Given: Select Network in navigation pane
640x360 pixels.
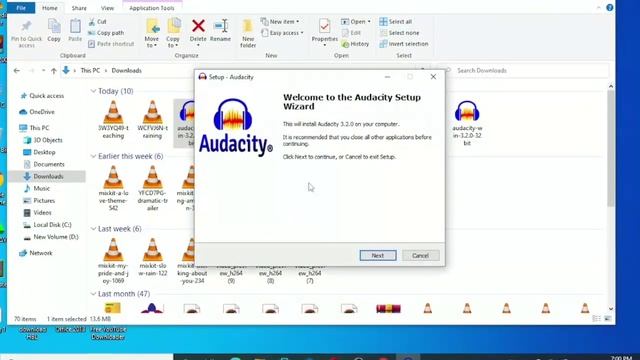Looking at the screenshot, I should point(41,253).
